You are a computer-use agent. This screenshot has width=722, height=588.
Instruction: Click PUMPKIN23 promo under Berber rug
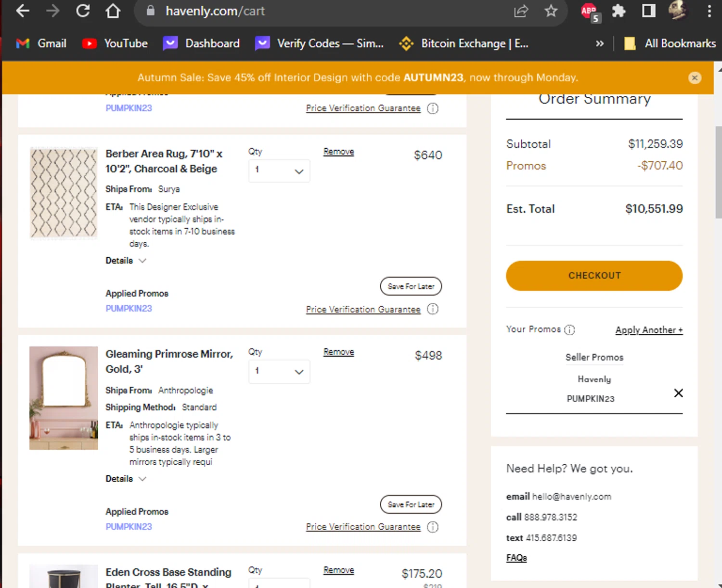coord(129,308)
